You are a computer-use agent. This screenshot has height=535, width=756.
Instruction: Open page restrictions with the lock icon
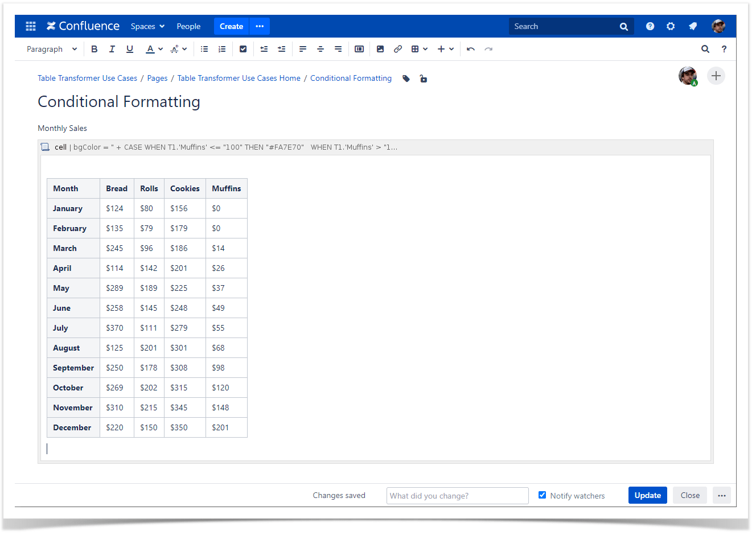tap(423, 78)
